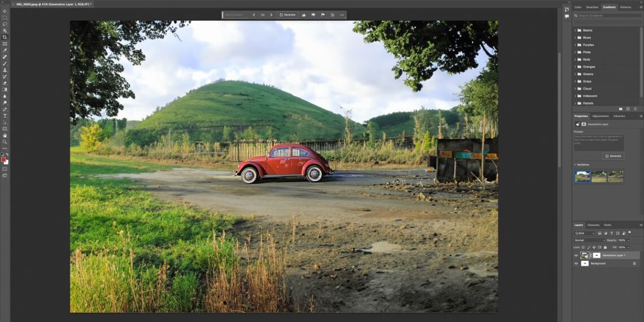This screenshot has height=322, width=644.
Task: Open the Fill slider dropdown
Action: (x=629, y=247)
